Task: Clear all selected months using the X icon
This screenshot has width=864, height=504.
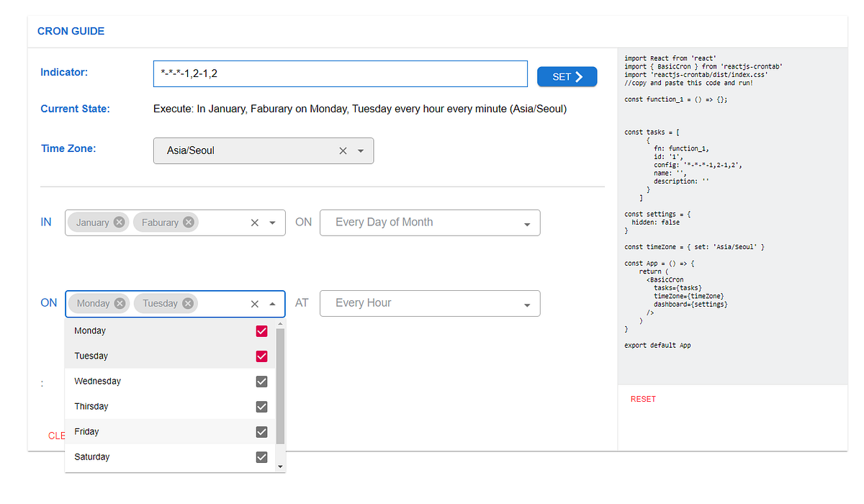Action: point(254,222)
